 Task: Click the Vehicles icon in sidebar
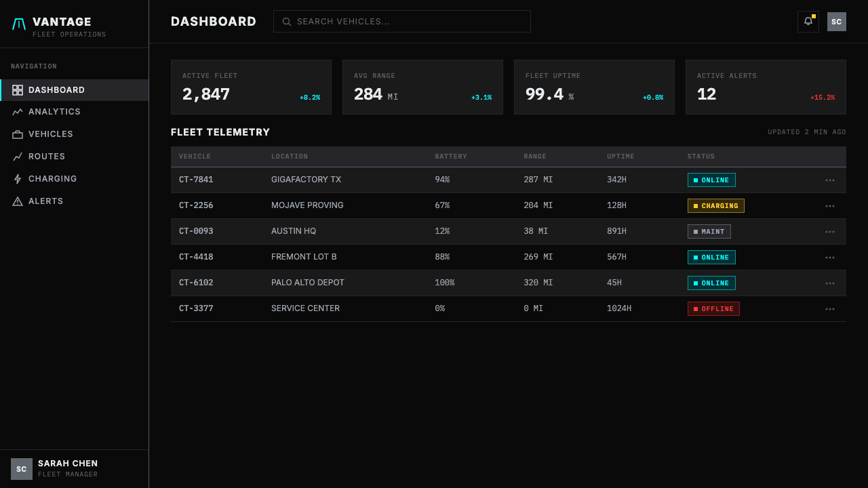18,134
